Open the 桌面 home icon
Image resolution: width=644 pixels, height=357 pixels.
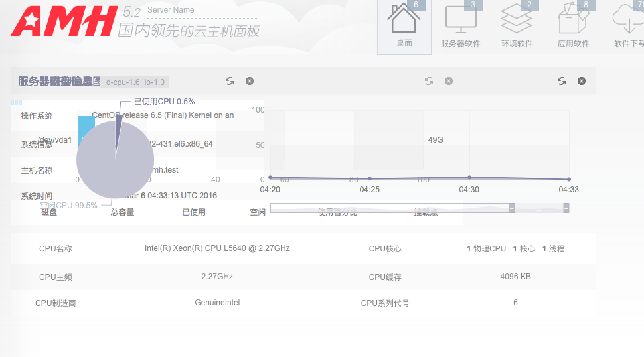pos(404,25)
